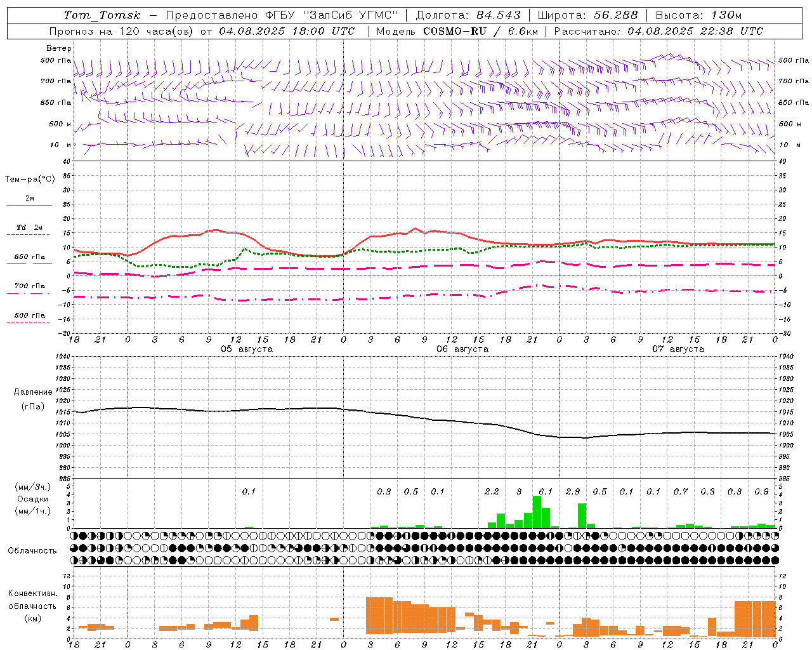Select the 05 августа date label
Screen dimensions: 812x650
(x=247, y=349)
